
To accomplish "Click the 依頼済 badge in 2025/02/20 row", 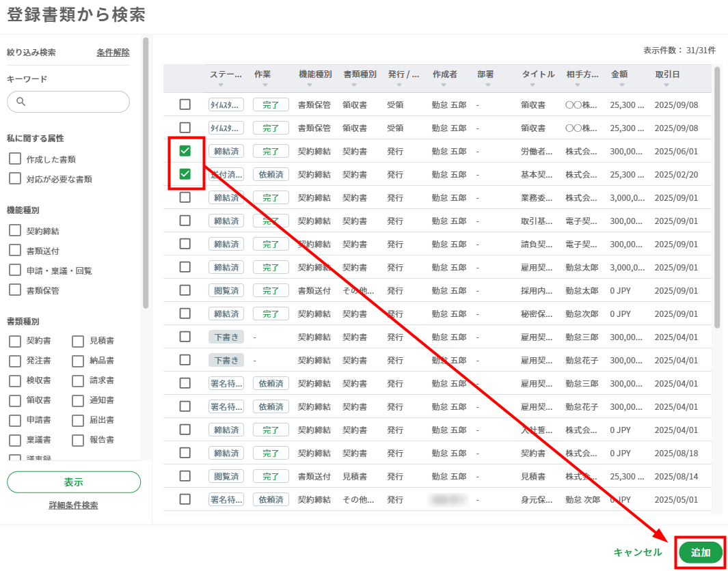I will click(271, 174).
